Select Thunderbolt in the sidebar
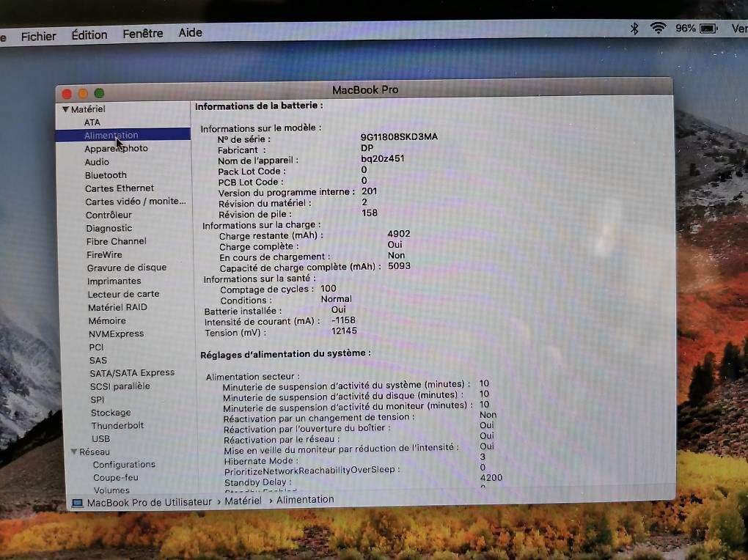The height and width of the screenshot is (560, 748). pos(117,425)
